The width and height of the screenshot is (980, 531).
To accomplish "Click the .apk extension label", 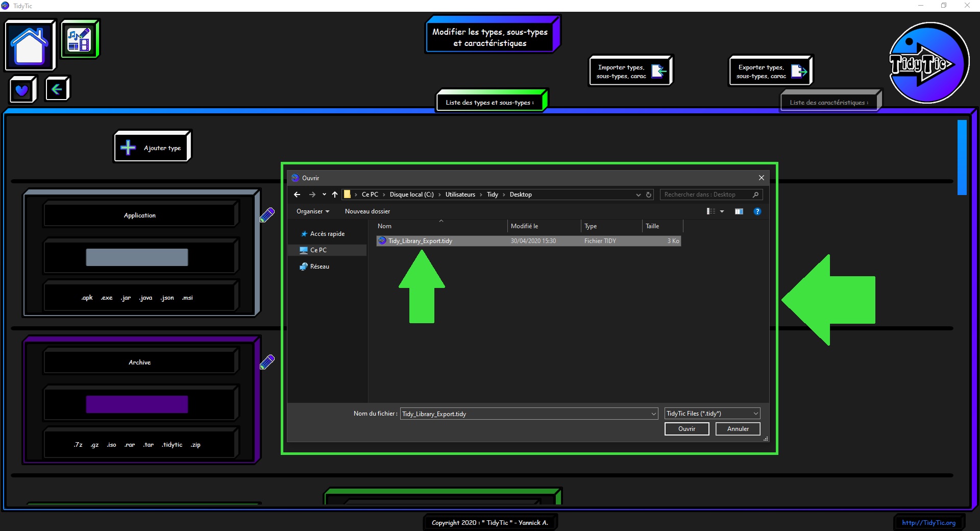I will (x=87, y=298).
